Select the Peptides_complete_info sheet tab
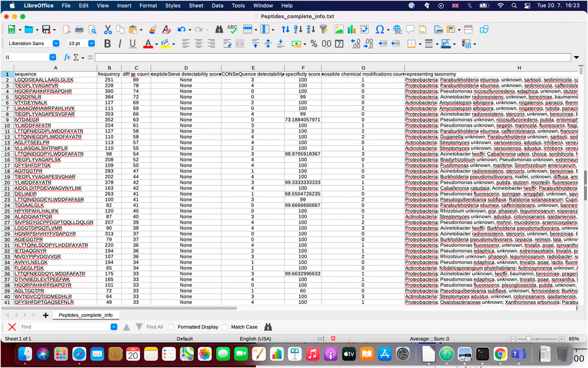Viewport: 588px width, 368px height. (86, 315)
